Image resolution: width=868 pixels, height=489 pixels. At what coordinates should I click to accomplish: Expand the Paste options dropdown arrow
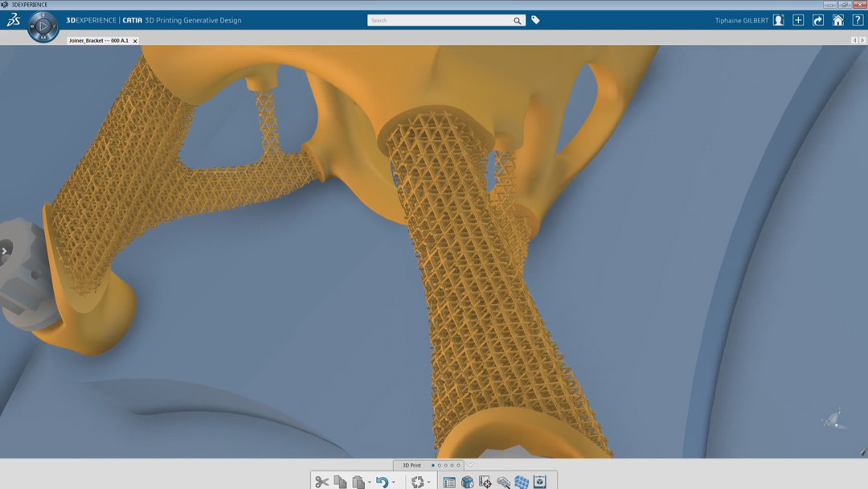pos(370,483)
